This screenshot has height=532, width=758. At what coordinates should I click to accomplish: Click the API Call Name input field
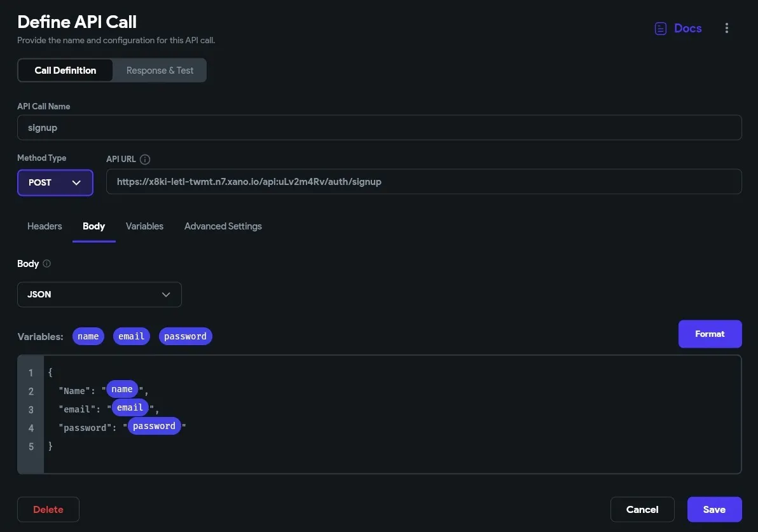379,128
